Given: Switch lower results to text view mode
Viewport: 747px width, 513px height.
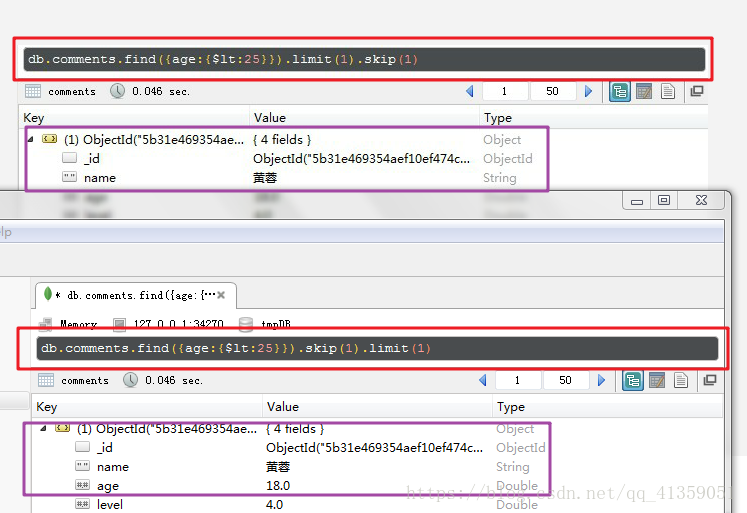Looking at the screenshot, I should coord(681,380).
